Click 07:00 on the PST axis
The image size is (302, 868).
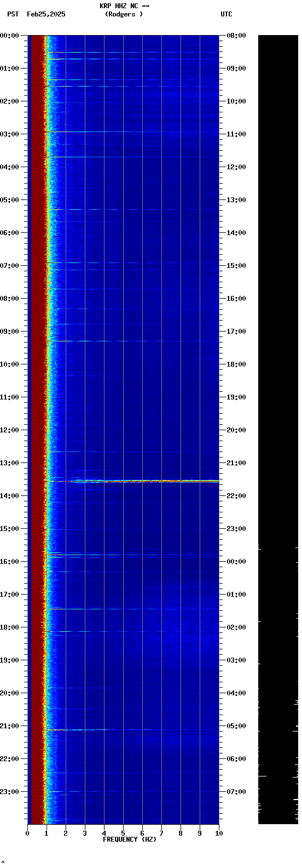pos(9,266)
